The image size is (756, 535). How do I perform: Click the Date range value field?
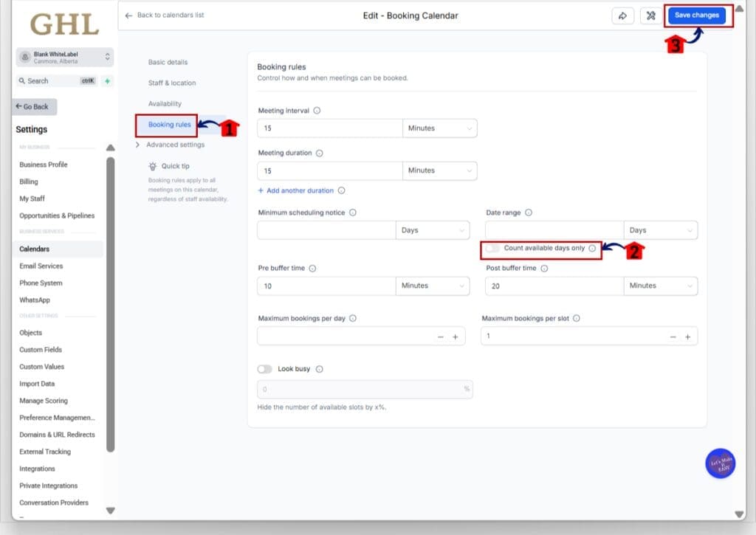tap(554, 230)
